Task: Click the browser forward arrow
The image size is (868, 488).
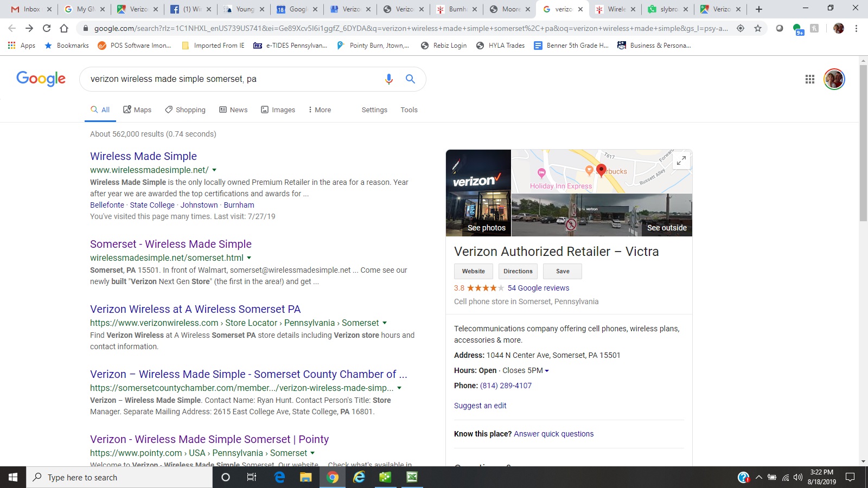Action: (x=29, y=28)
